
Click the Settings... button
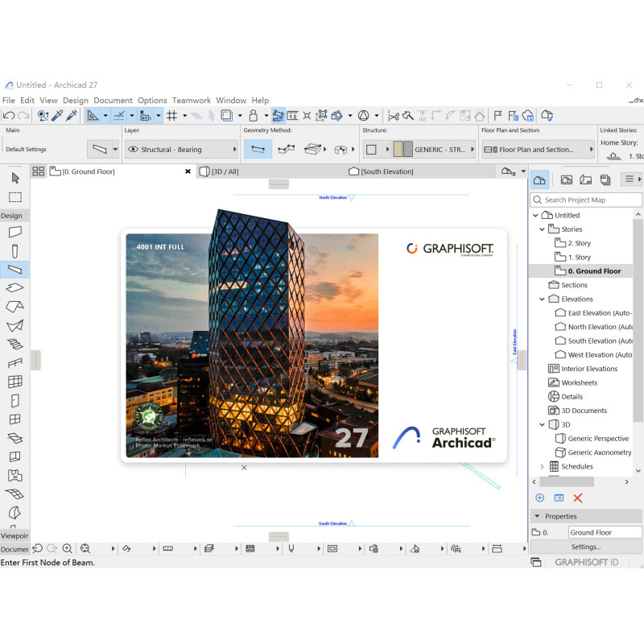585,547
